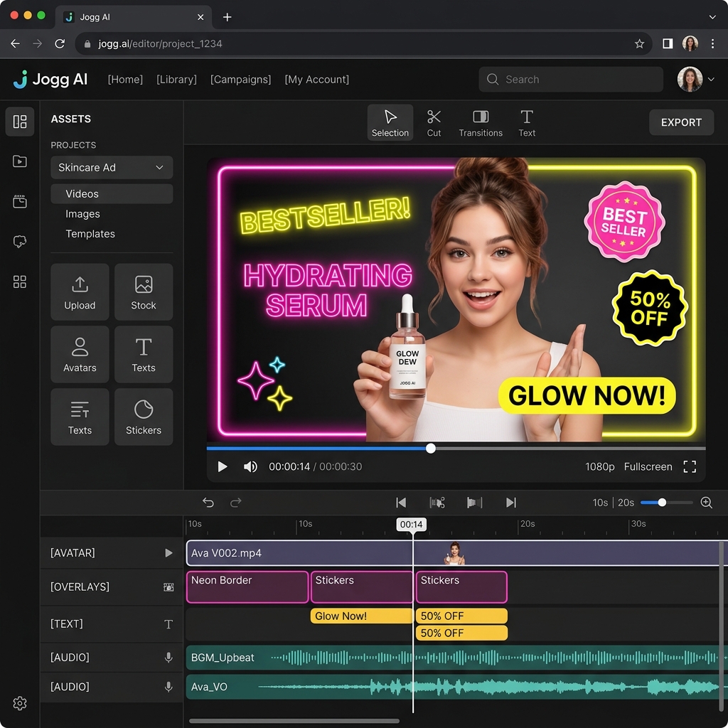Viewport: 728px width, 728px height.
Task: Open the Texts tile with large T icon
Action: [144, 354]
